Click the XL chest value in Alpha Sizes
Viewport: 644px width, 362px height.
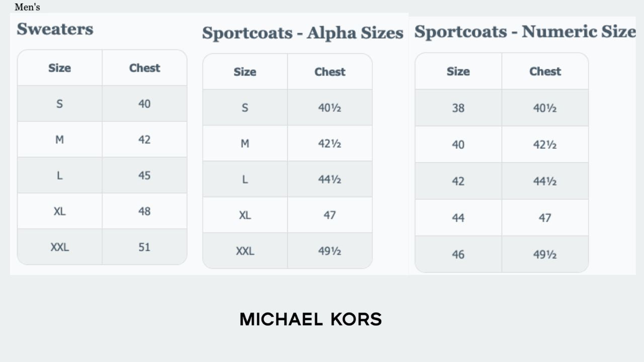point(330,215)
